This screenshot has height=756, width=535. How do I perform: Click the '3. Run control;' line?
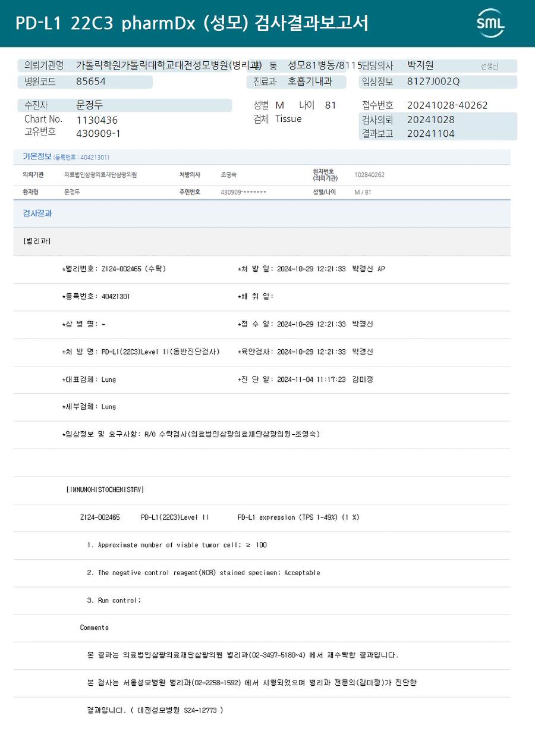click(x=114, y=600)
